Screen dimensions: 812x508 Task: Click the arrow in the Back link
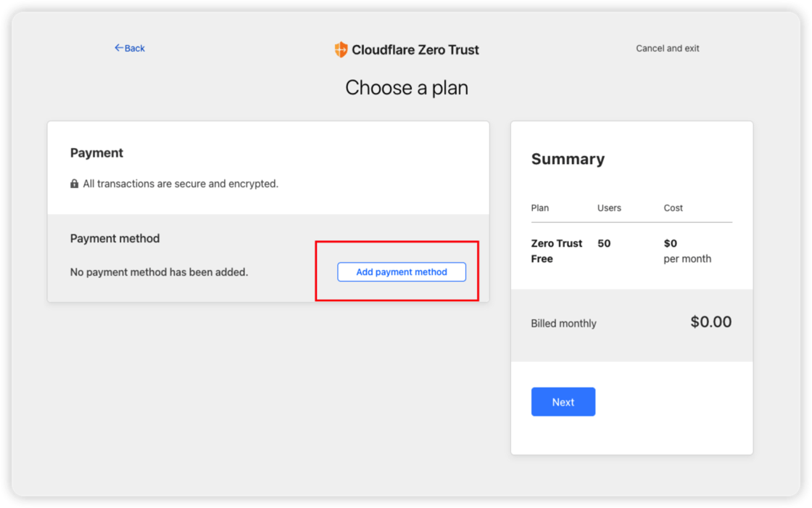[x=118, y=48]
